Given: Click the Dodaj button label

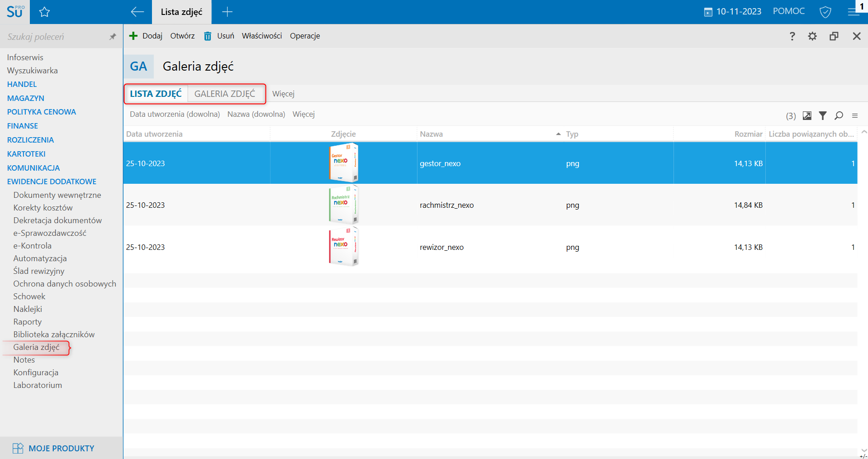Looking at the screenshot, I should click(152, 36).
